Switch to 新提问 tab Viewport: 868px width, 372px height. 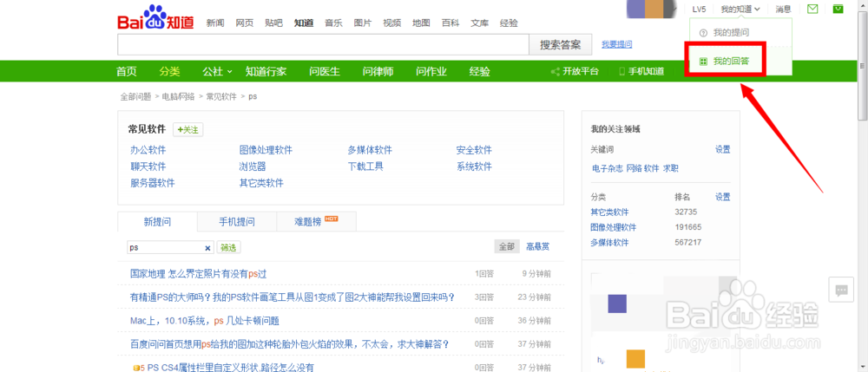tap(157, 222)
